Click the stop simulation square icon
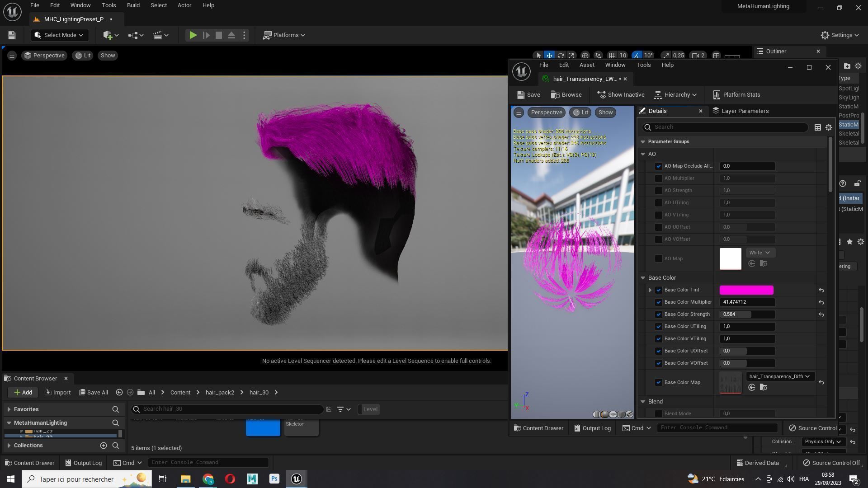Screen dimensions: 868x488 (x=219, y=35)
